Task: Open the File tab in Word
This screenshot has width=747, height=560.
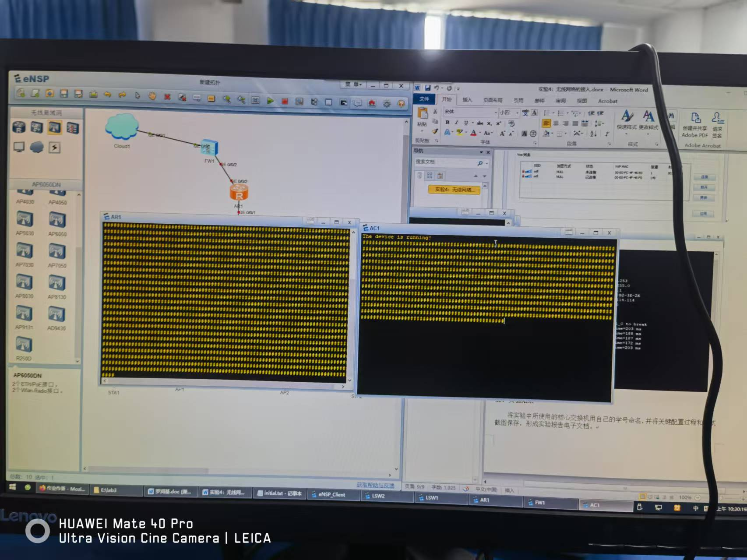Action: click(424, 99)
